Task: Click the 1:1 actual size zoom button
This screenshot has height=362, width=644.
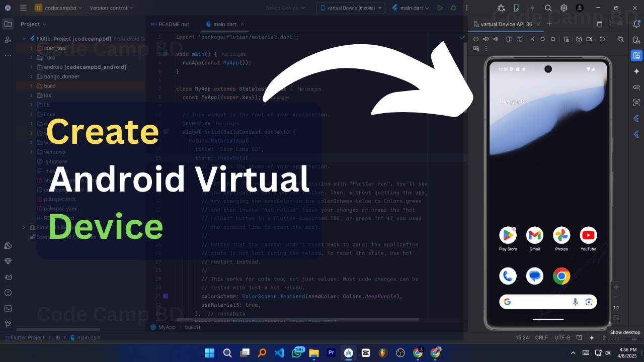Action: point(616,307)
